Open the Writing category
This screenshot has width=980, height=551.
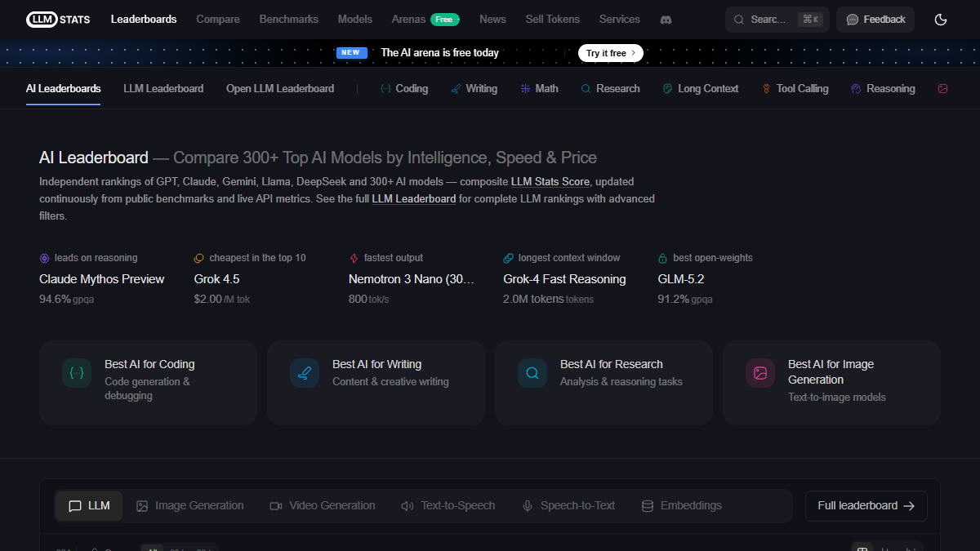point(474,88)
